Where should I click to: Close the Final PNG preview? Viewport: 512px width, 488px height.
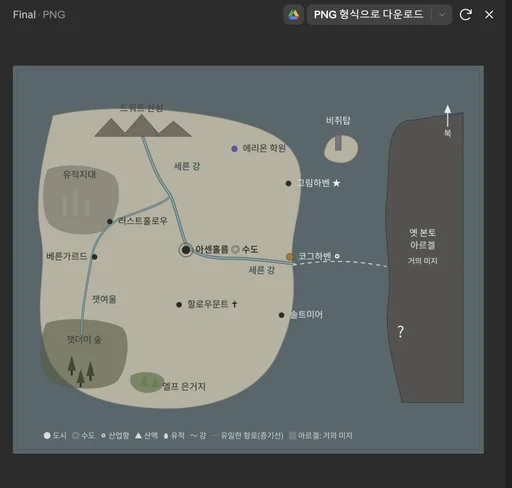[x=489, y=15]
